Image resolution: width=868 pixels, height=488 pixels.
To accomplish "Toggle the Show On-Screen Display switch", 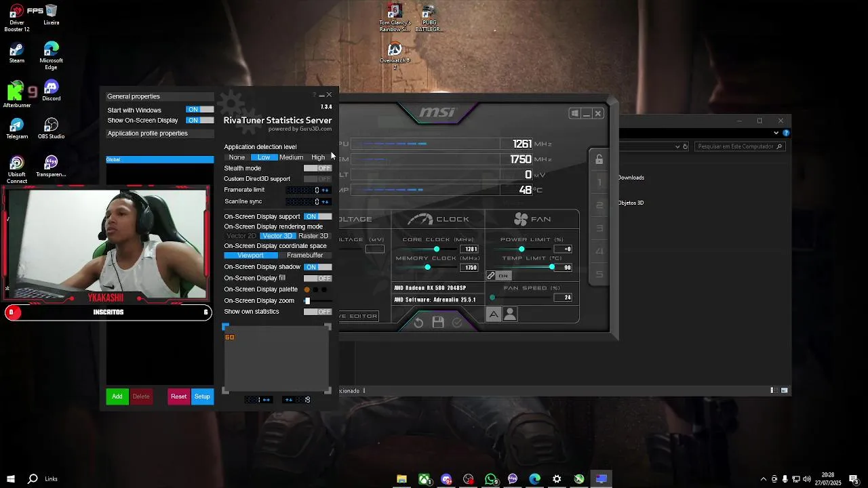I will [199, 121].
